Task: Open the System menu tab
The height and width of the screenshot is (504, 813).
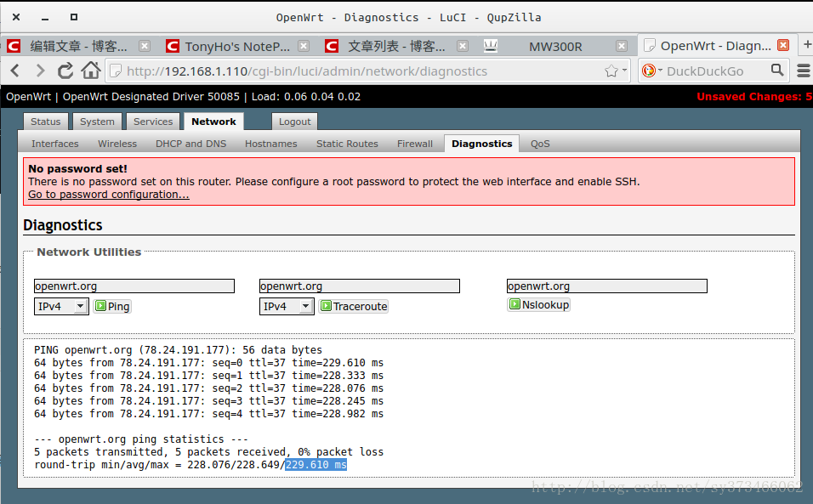Action: pyautogui.click(x=97, y=122)
